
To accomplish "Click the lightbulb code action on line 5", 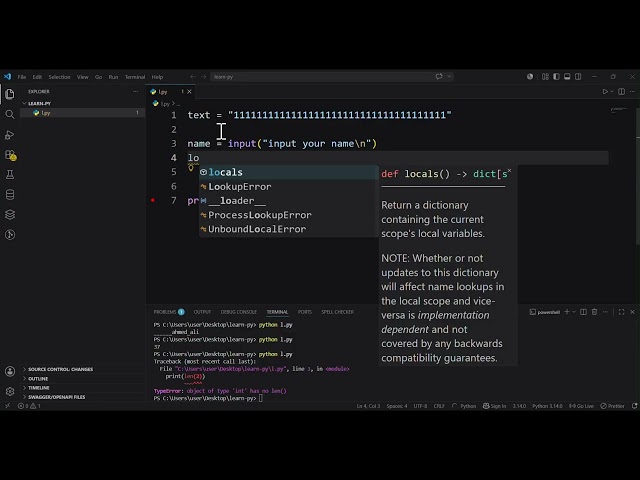I will [191, 167].
